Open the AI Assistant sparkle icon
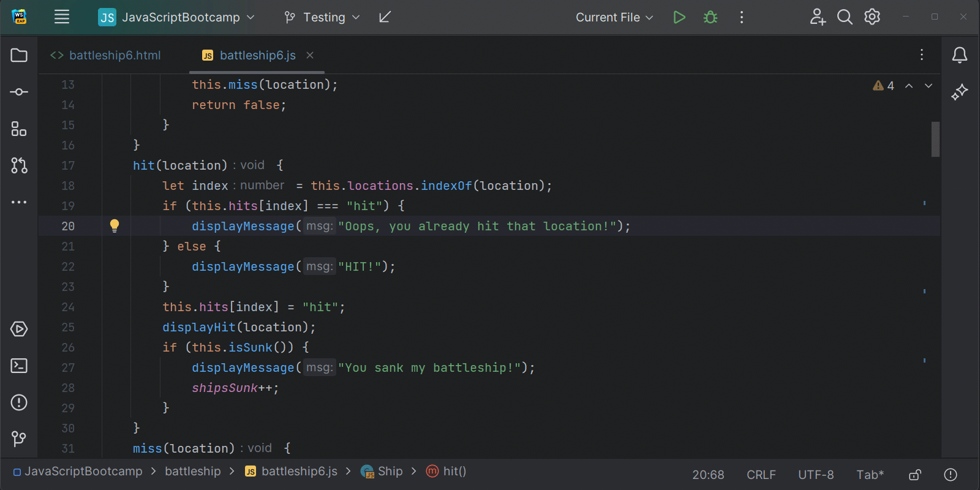980x490 pixels. [x=959, y=92]
